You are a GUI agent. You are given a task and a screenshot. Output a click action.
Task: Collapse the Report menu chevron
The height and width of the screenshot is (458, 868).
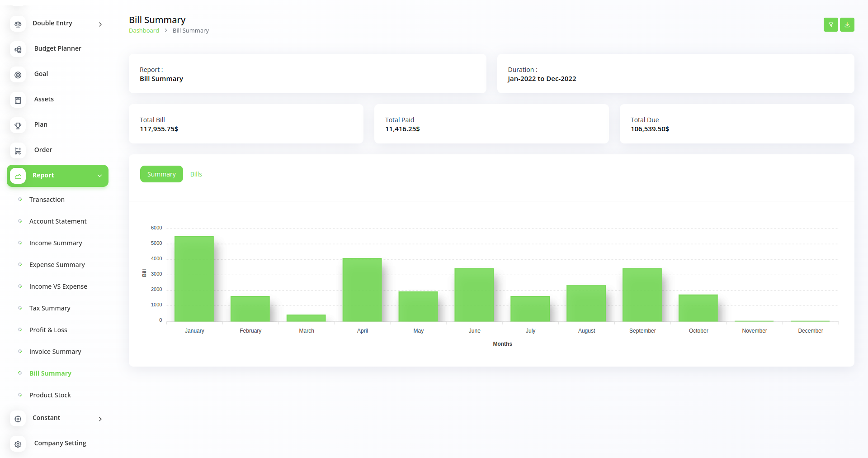[99, 176]
